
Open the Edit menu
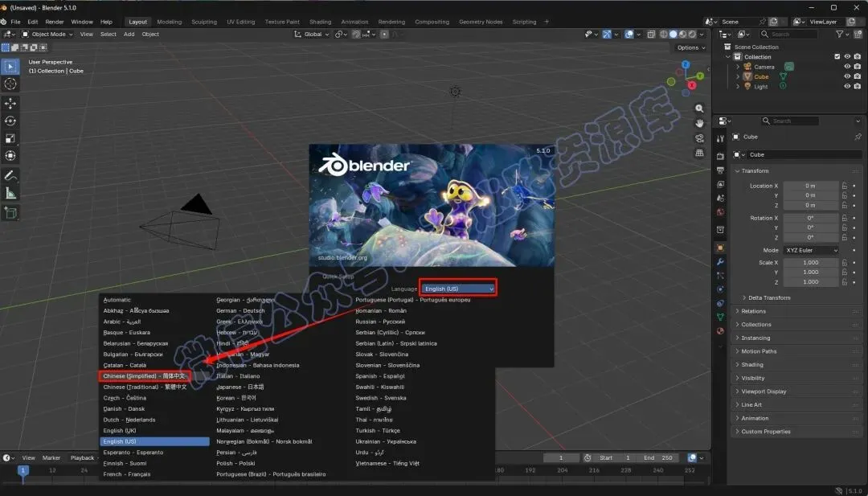[33, 22]
